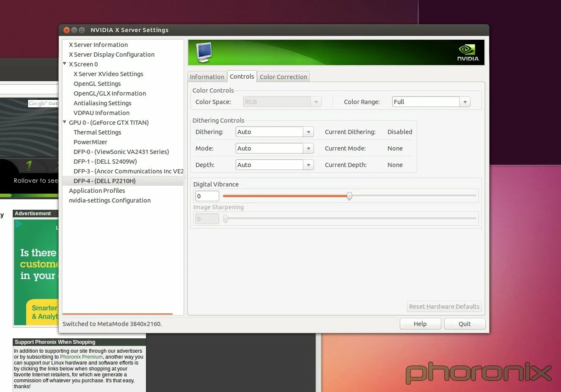The image size is (561, 392).
Task: Open Antialiasing Settings
Action: pyautogui.click(x=102, y=103)
